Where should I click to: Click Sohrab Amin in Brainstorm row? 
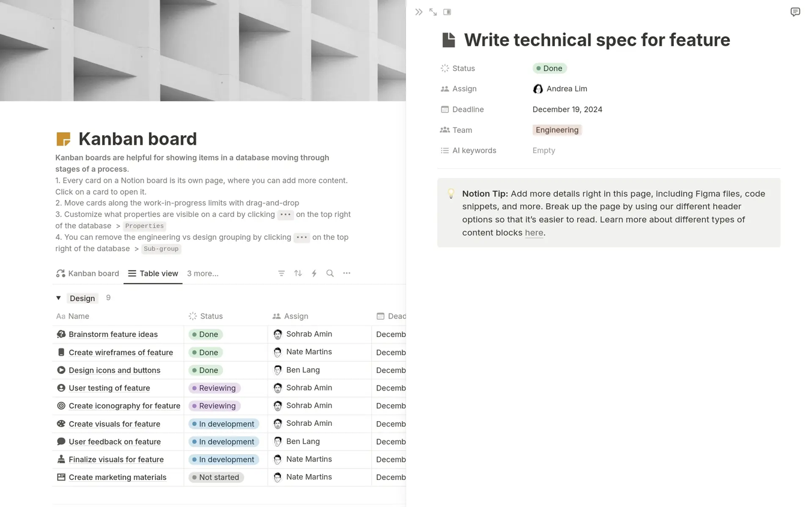tap(302, 334)
